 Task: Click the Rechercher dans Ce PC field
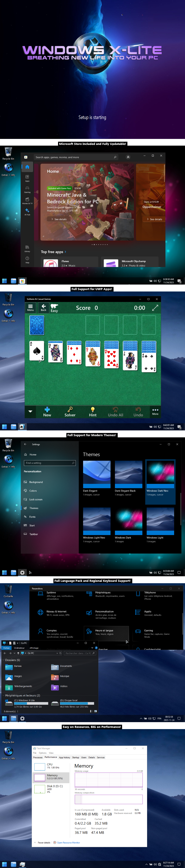pyautogui.click(x=80, y=653)
